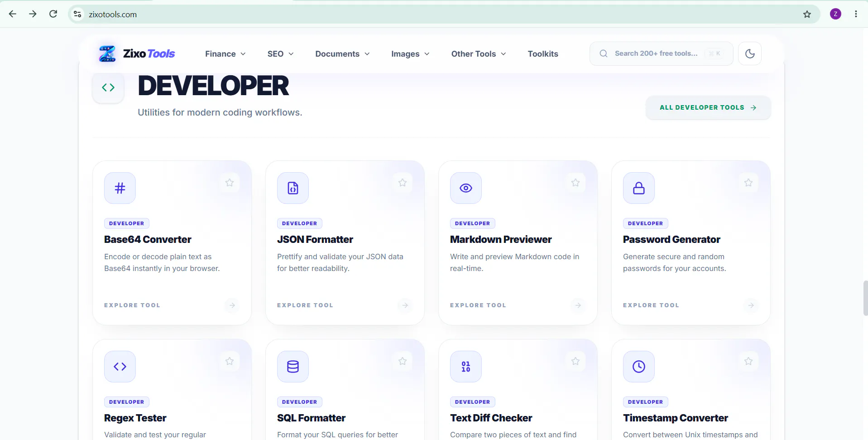Open the SQL Formatter database icon
The image size is (868, 440).
tap(293, 367)
